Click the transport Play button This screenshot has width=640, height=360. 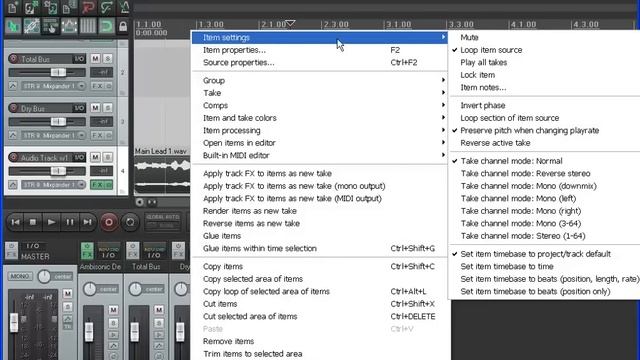pyautogui.click(x=51, y=222)
